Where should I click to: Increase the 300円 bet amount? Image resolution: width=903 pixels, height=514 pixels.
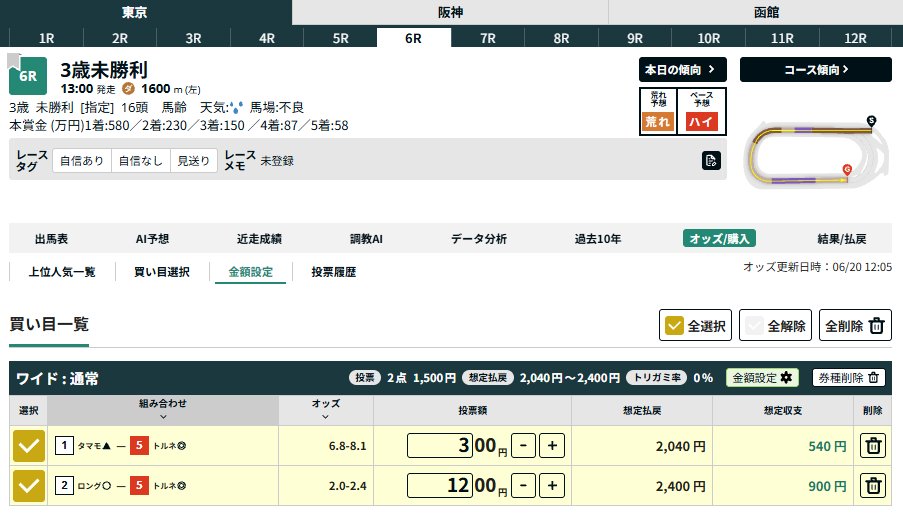click(552, 446)
